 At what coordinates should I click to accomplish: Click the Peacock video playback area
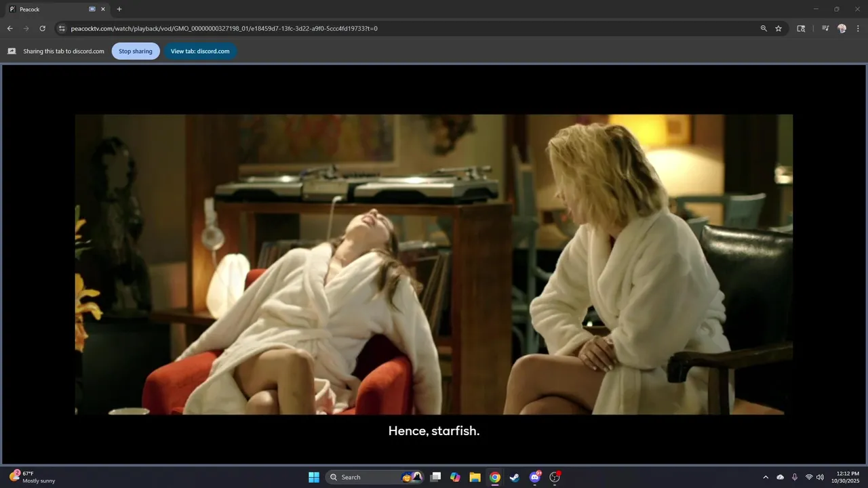point(433,264)
